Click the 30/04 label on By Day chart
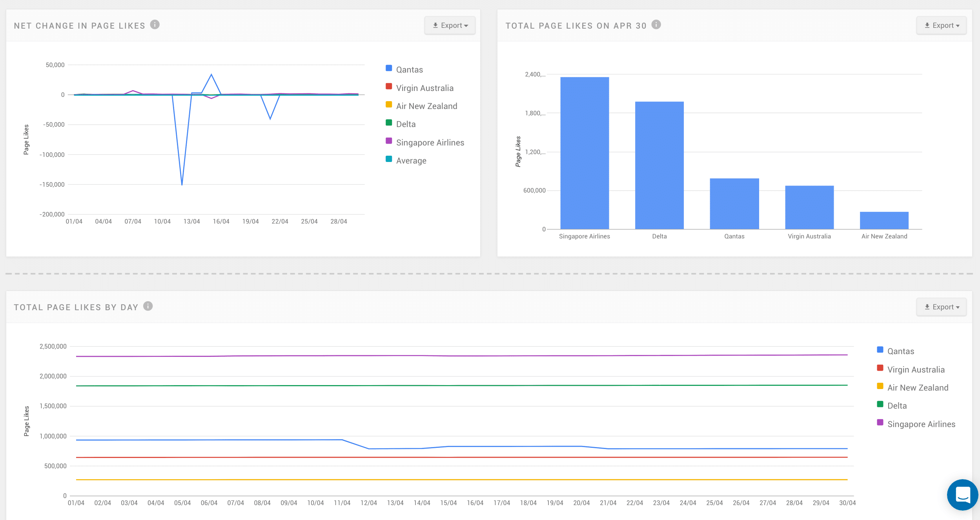 pyautogui.click(x=847, y=503)
